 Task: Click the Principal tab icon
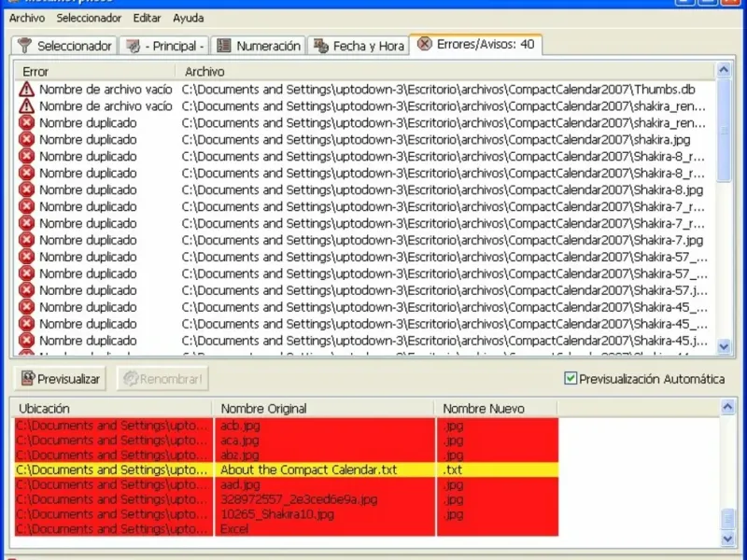[x=133, y=46]
